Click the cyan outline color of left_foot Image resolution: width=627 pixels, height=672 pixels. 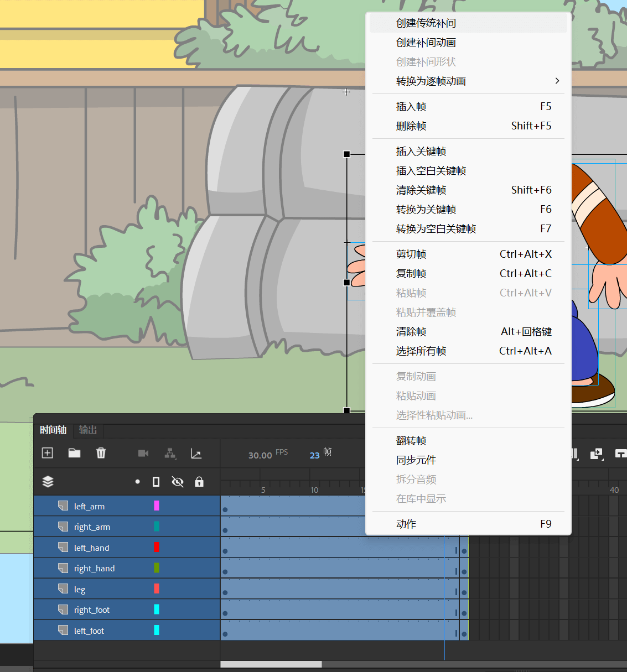(x=157, y=630)
